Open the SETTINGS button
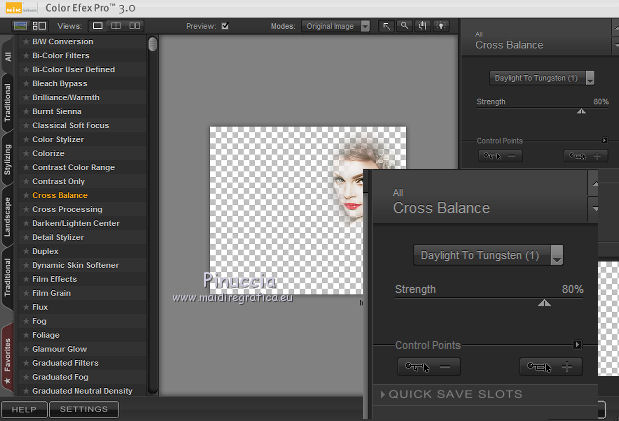This screenshot has height=421, width=619. [84, 410]
